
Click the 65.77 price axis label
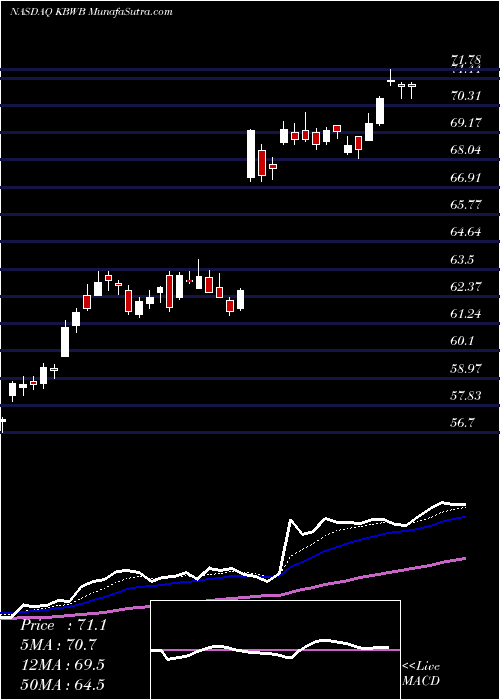pos(467,204)
